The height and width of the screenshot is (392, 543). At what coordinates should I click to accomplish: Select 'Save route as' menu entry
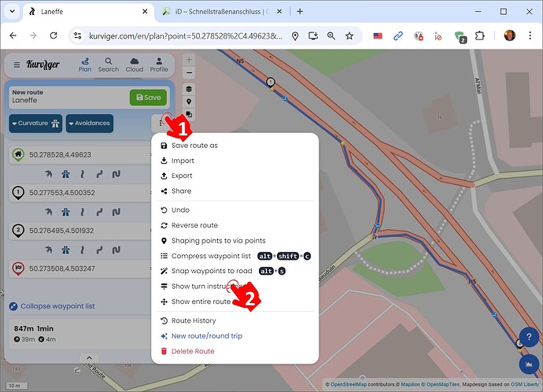pyautogui.click(x=194, y=146)
